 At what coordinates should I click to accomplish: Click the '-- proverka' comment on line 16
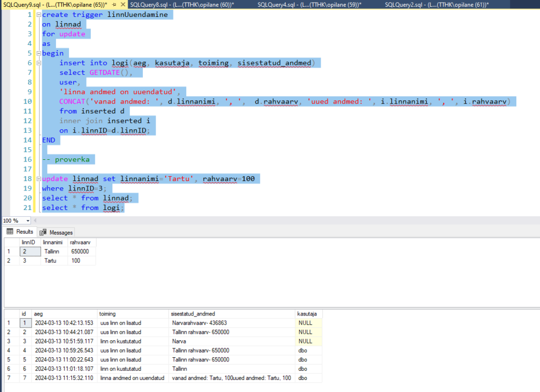click(66, 159)
